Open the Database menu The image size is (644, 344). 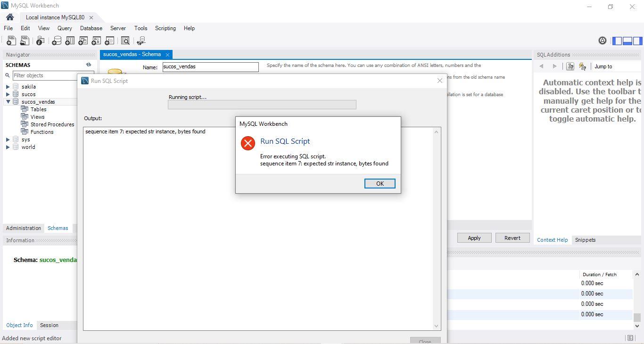pos(91,28)
